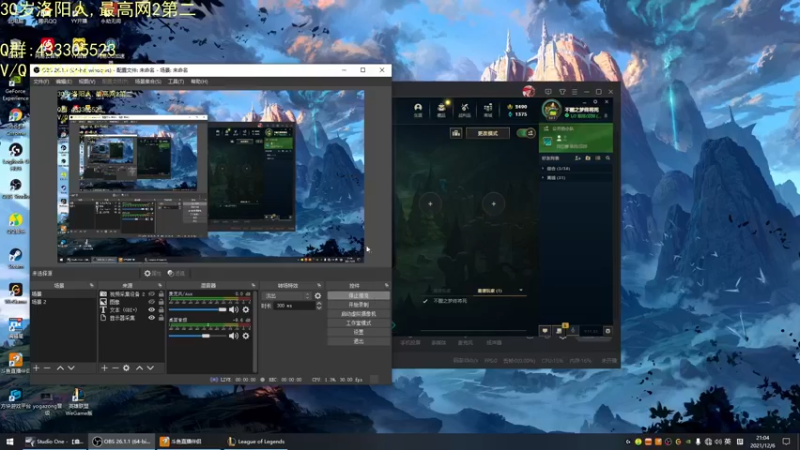The width and height of the screenshot is (800, 450).
Task: Toggle visibility of the 显示器采集 source
Action: tap(152, 318)
